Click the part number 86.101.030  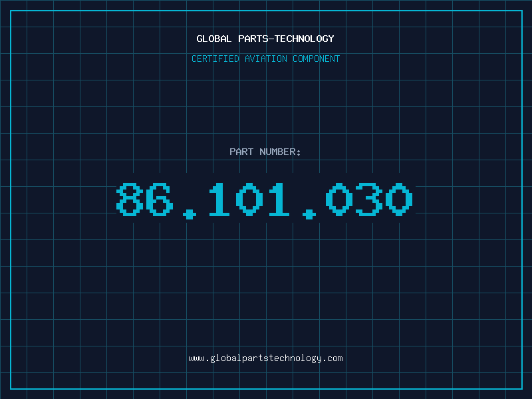click(x=265, y=200)
